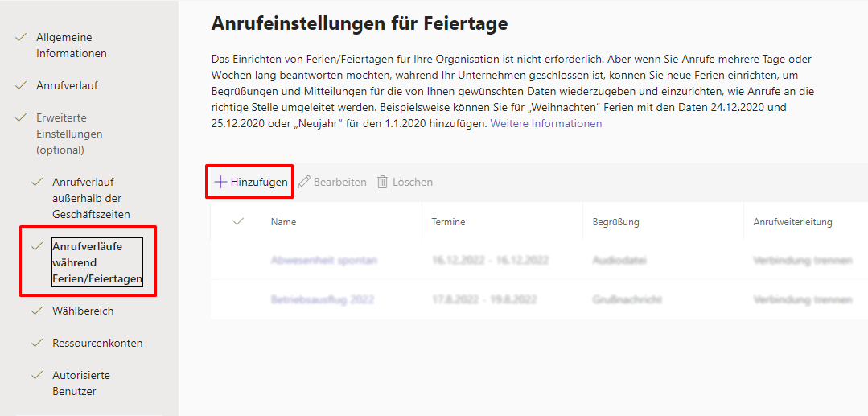868x416 pixels.
Task: Click the Bearbeiten pencil icon
Action: tap(304, 182)
